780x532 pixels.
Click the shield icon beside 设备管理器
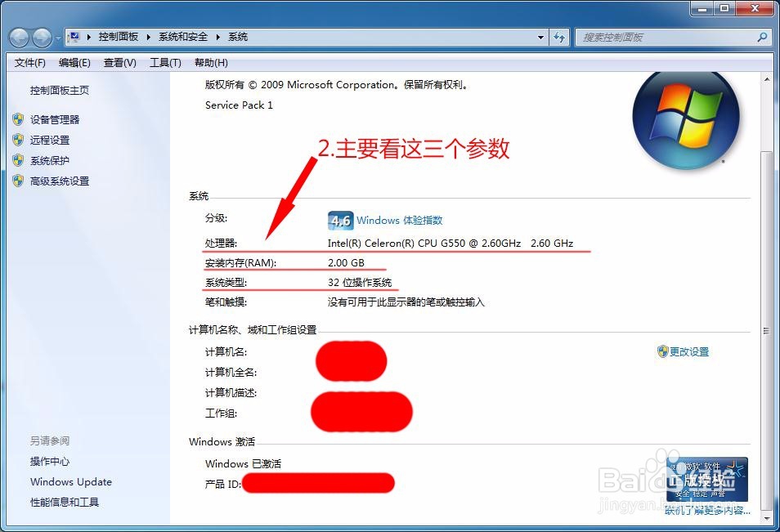click(x=18, y=119)
